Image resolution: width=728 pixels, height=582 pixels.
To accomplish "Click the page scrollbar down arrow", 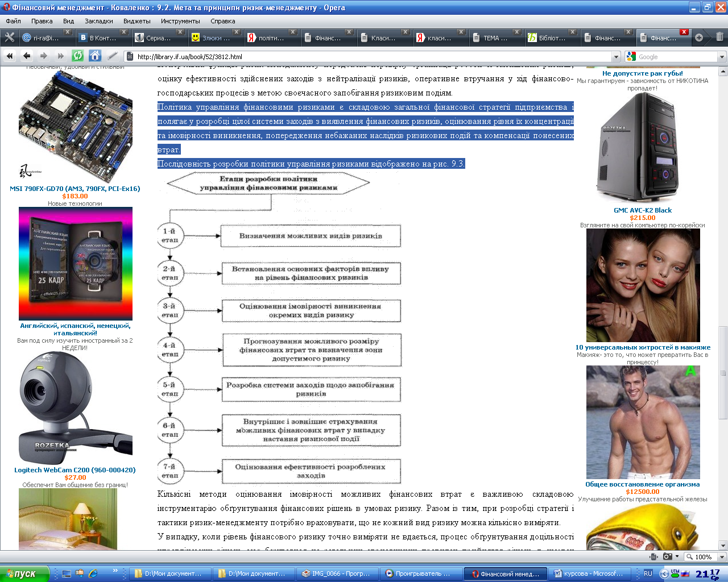I will (723, 545).
